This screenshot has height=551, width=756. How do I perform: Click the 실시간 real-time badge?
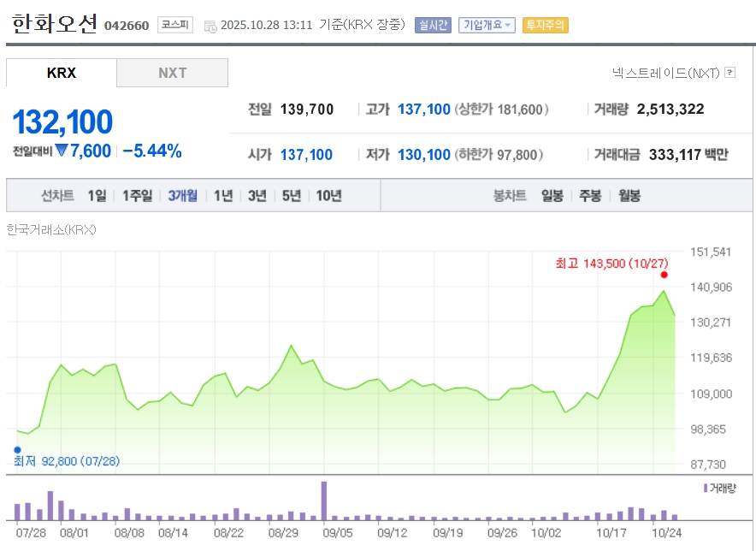point(432,25)
